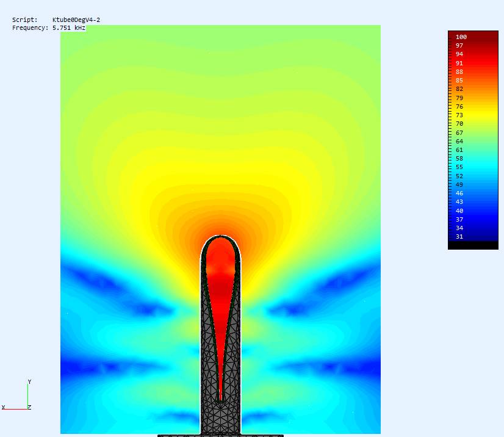The height and width of the screenshot is (437, 504).
Task: Select the frequency value 5.751 kHz
Action: coord(69,28)
